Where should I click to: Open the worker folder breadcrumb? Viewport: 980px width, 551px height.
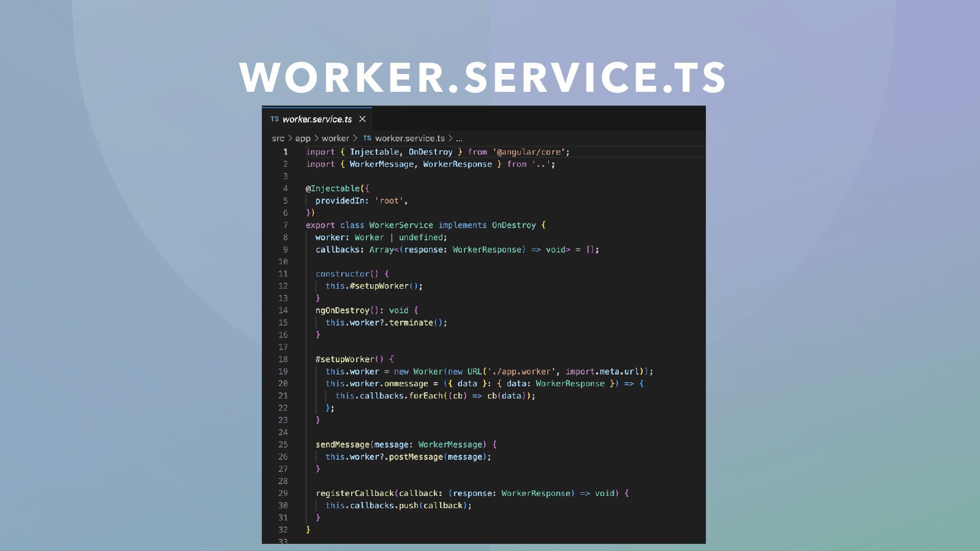335,138
